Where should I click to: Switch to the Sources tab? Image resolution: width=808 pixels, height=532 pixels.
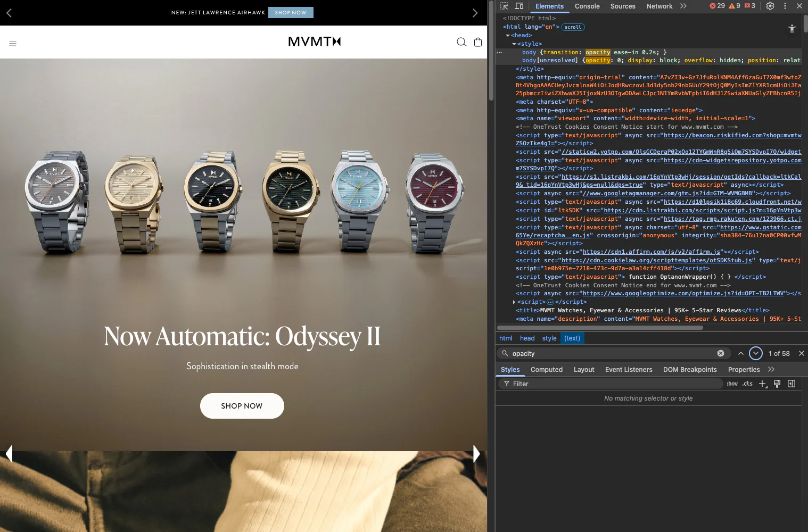[x=623, y=6]
